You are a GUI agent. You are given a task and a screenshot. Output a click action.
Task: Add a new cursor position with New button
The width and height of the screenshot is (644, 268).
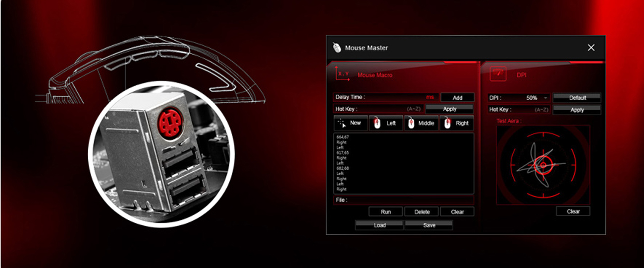coord(350,123)
